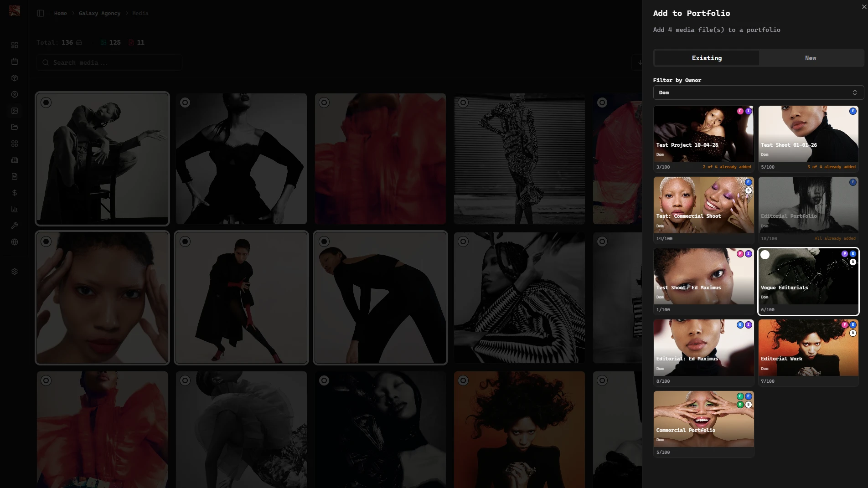
Task: Choose the Test Project 10-04-25 portfolio card
Action: (703, 139)
